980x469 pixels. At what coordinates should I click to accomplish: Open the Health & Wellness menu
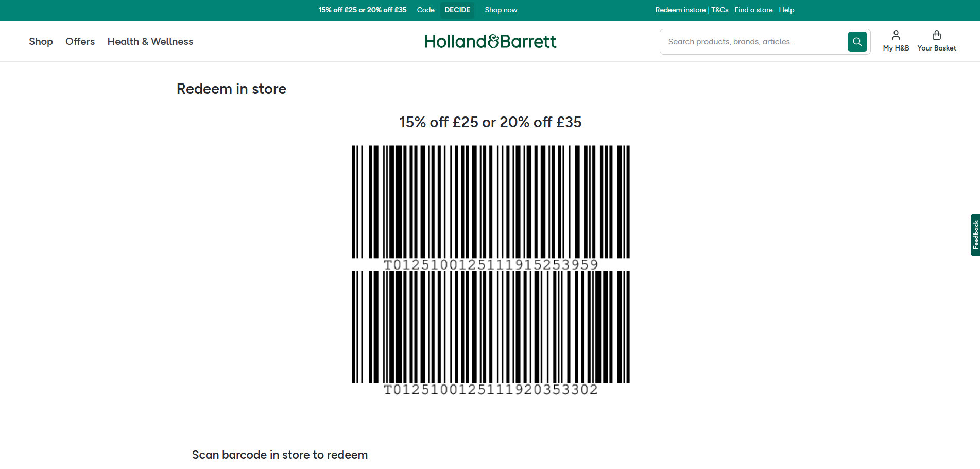click(150, 41)
